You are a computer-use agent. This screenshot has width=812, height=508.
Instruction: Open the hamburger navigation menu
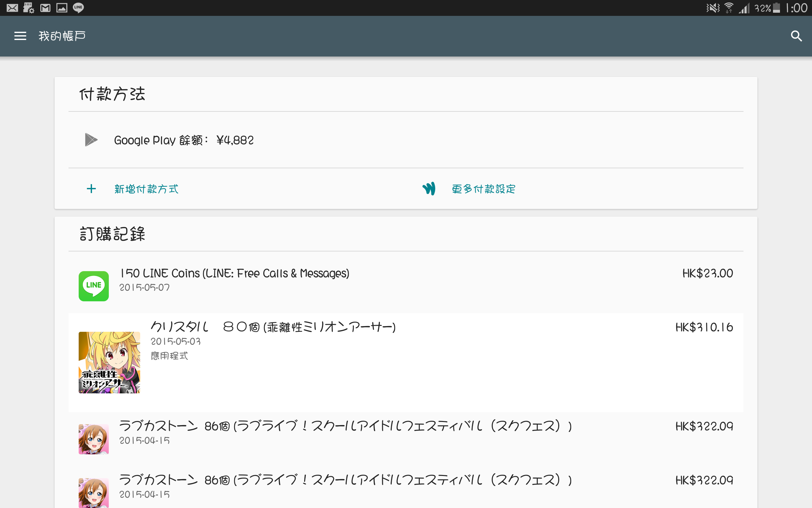pyautogui.click(x=20, y=36)
